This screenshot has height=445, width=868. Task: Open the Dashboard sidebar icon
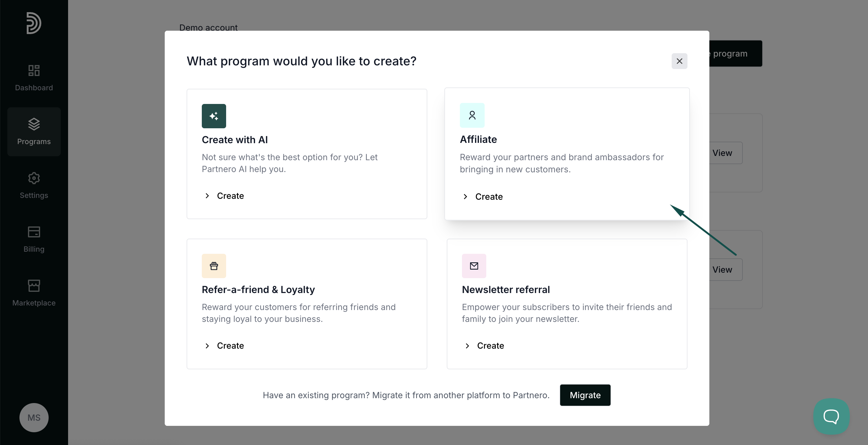coord(34,71)
